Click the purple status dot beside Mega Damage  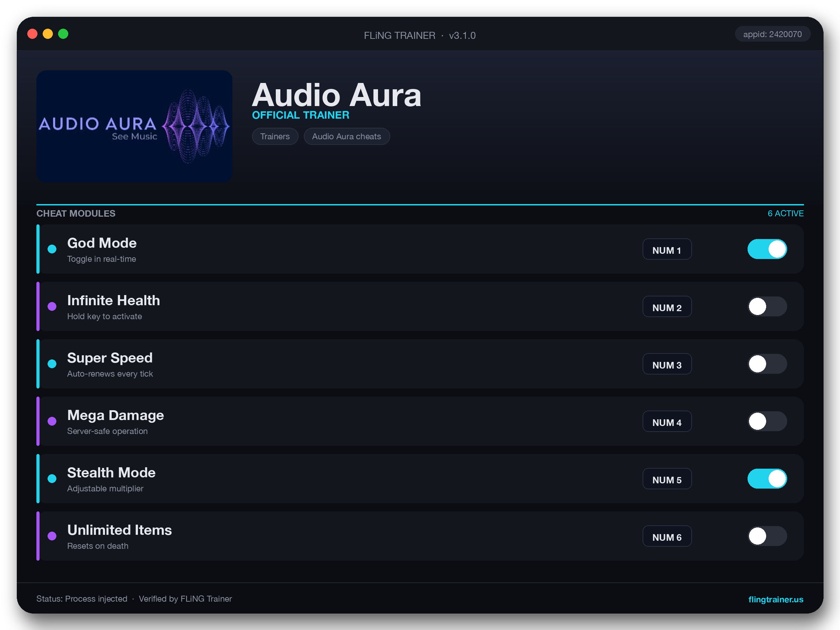coord(52,421)
